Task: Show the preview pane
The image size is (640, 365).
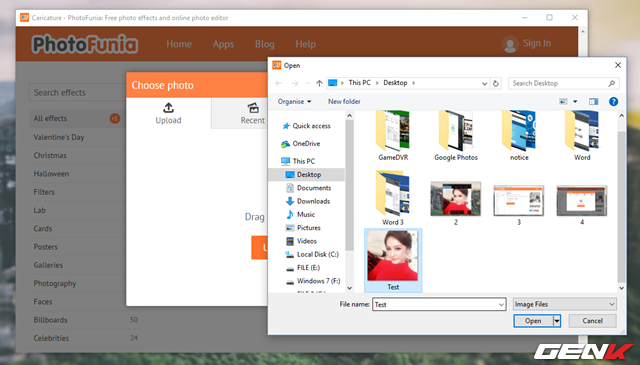Action: (x=593, y=102)
